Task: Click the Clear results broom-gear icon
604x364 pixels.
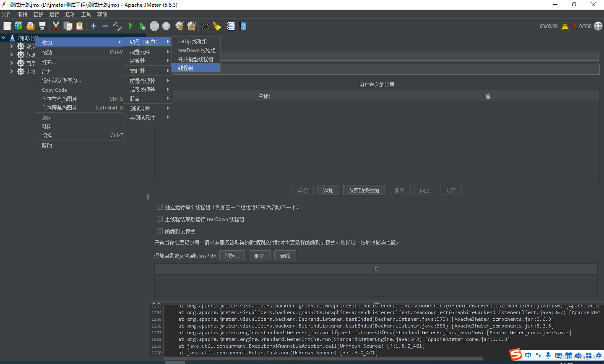Action: 180,26
